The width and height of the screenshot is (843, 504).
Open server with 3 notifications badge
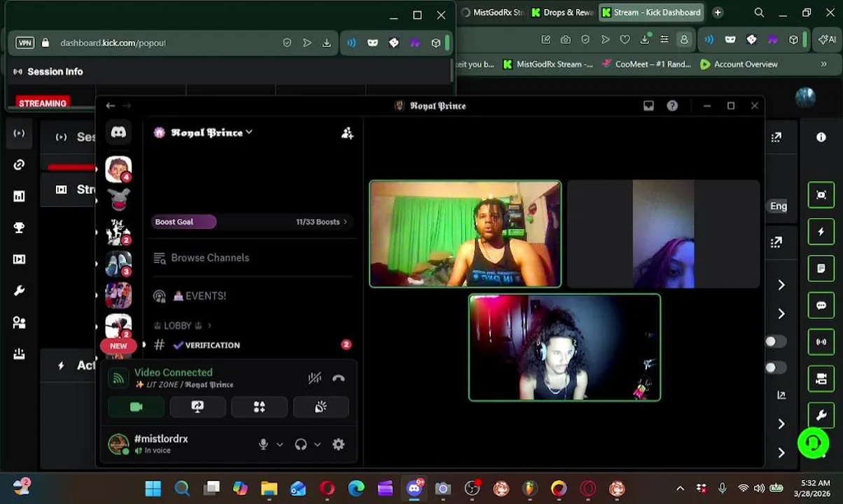[x=118, y=264]
